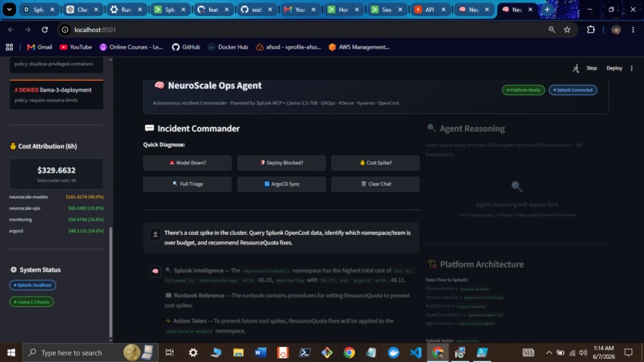Screen dimensions: 644x362
Task: Open Task View on the taskbar
Action: point(169,352)
